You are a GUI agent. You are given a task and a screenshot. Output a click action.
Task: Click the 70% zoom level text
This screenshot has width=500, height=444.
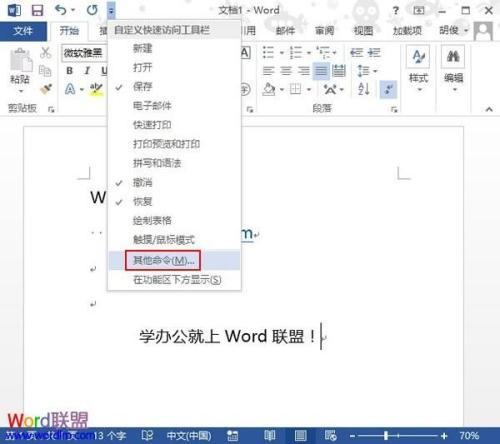(x=469, y=436)
